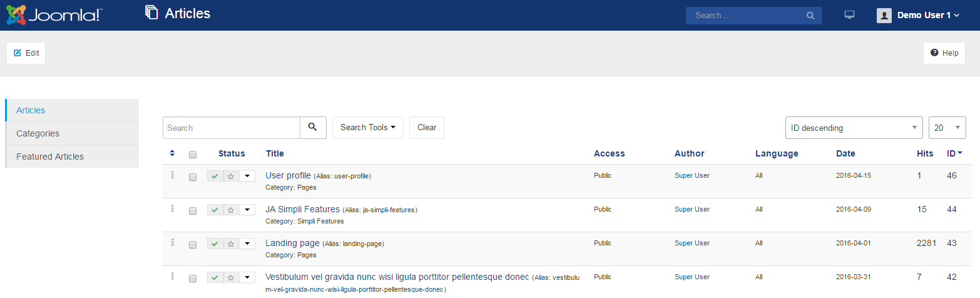
Task: Open Featured Articles in the sidebar
Action: [x=50, y=157]
